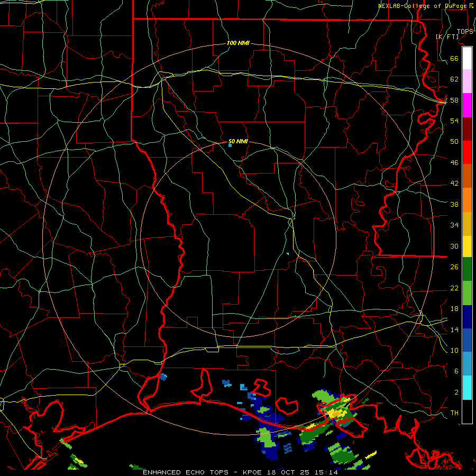Click the "18 OCT 25 15:14" timestamp
This screenshot has height=476, width=476.
tap(303, 472)
